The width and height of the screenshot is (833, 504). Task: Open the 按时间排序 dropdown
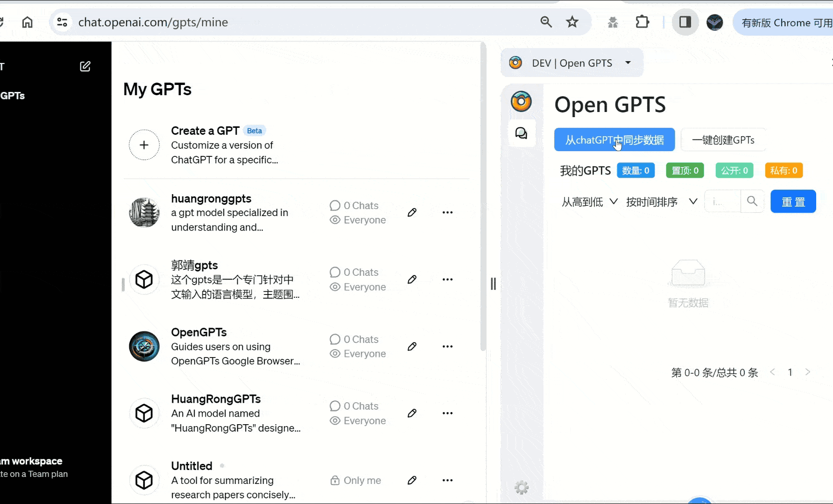(x=660, y=202)
